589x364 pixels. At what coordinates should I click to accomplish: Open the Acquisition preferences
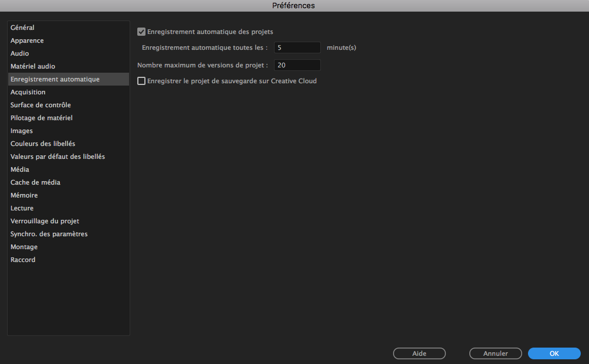(x=69, y=92)
